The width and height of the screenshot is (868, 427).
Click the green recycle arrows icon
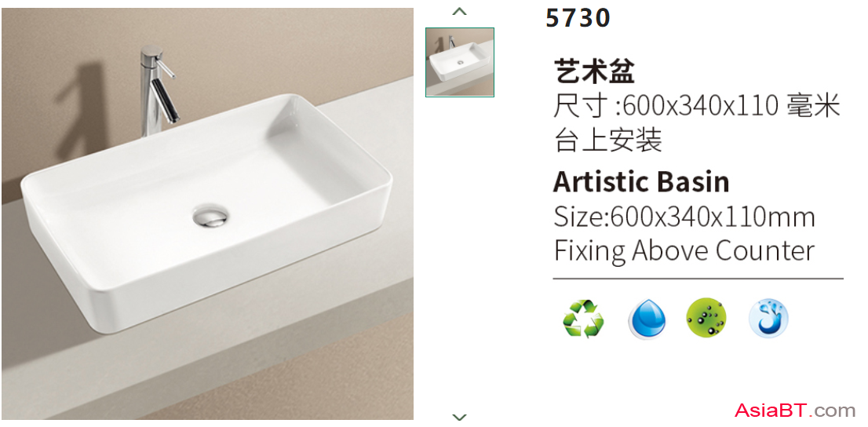(x=583, y=319)
